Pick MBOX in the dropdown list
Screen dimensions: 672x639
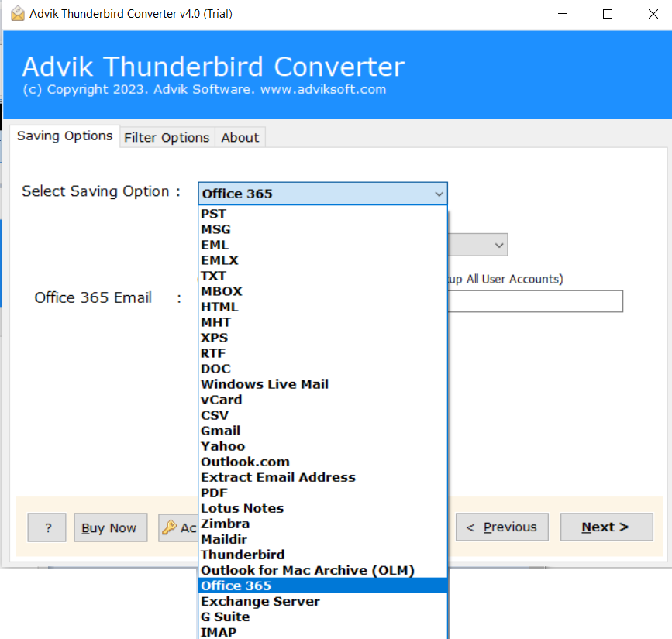click(322, 291)
